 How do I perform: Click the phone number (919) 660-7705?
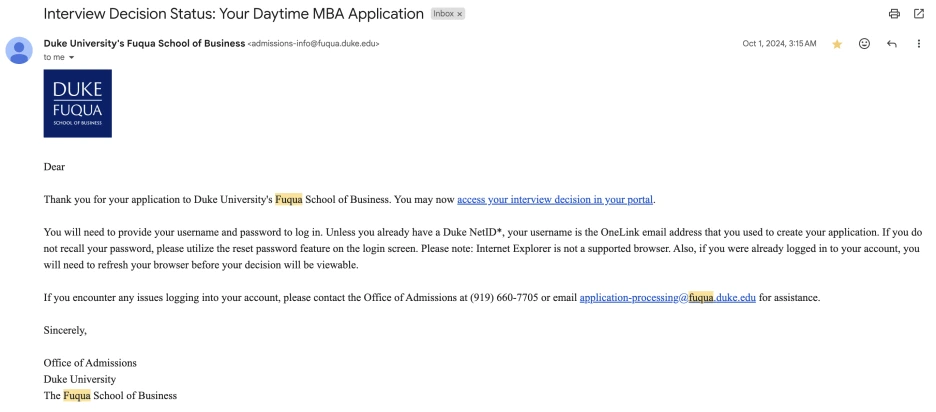pyautogui.click(x=504, y=297)
